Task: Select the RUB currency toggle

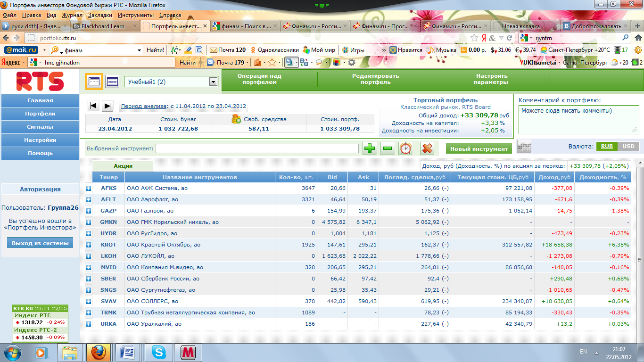Action: [x=607, y=146]
